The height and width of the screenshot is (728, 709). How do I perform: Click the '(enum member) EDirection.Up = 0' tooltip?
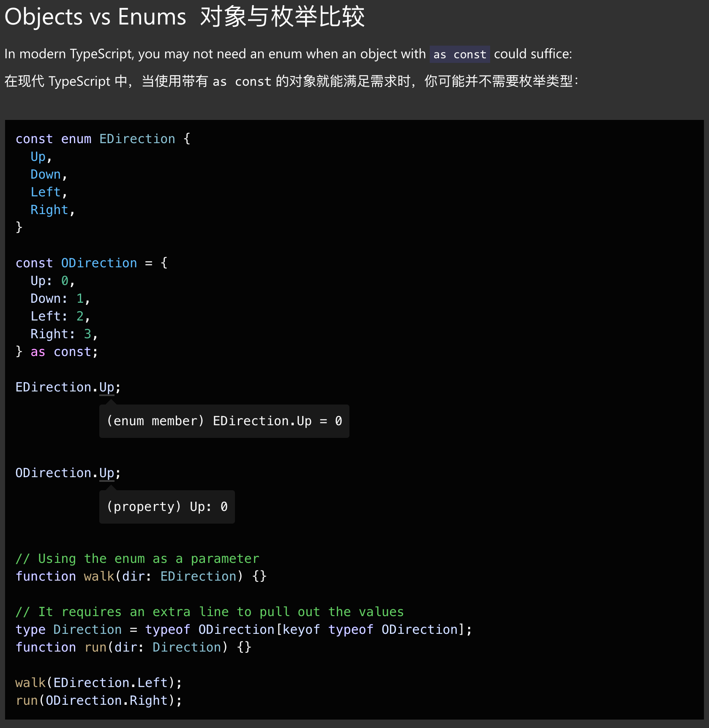coord(224,421)
